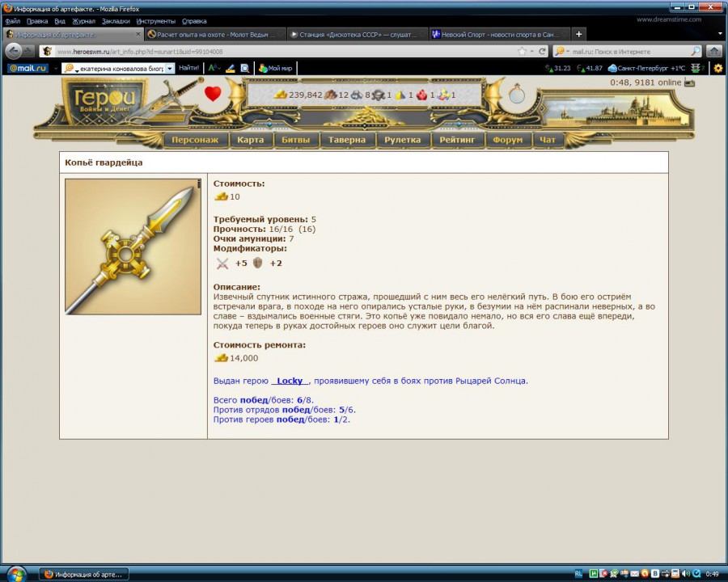Viewport: 728px width, 582px height.
Task: Click the red heart health icon
Action: pos(213,95)
